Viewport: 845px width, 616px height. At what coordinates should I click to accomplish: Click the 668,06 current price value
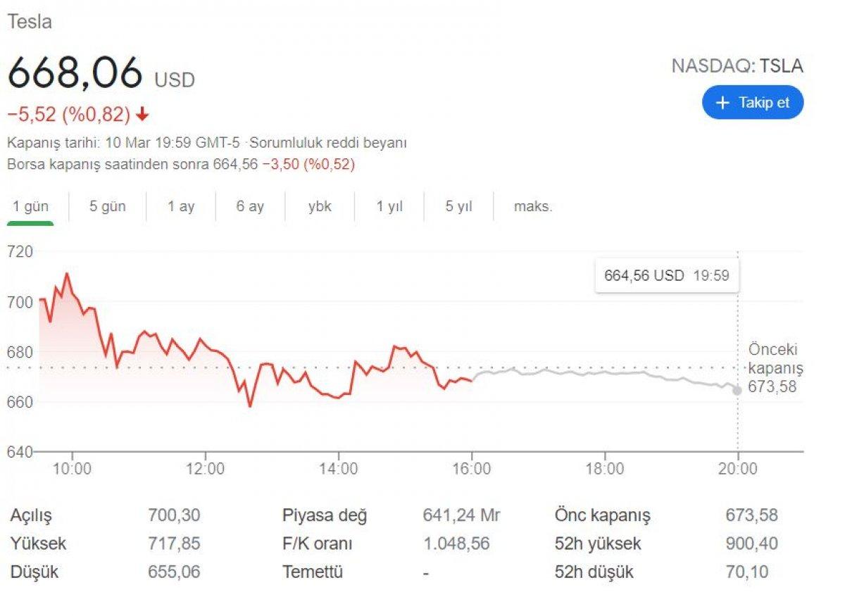point(75,73)
